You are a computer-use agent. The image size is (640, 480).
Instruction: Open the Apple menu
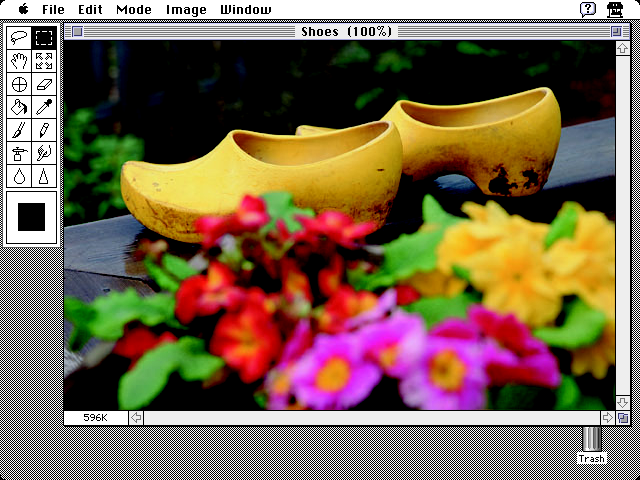[22, 10]
